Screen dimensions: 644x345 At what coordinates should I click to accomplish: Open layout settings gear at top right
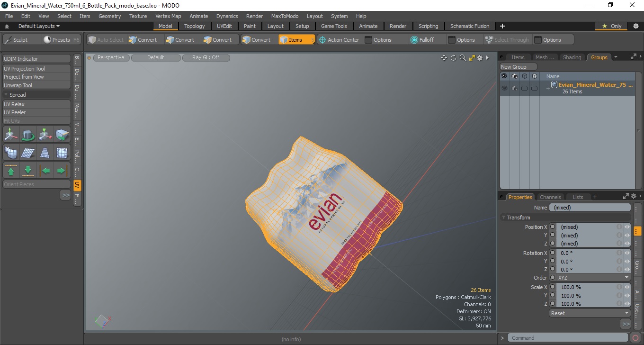[x=636, y=26]
